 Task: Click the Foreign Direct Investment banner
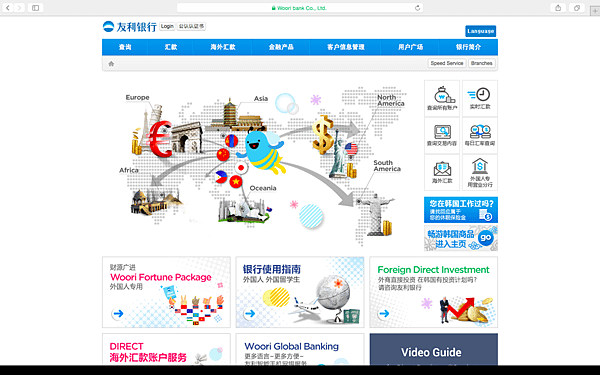[x=434, y=292]
